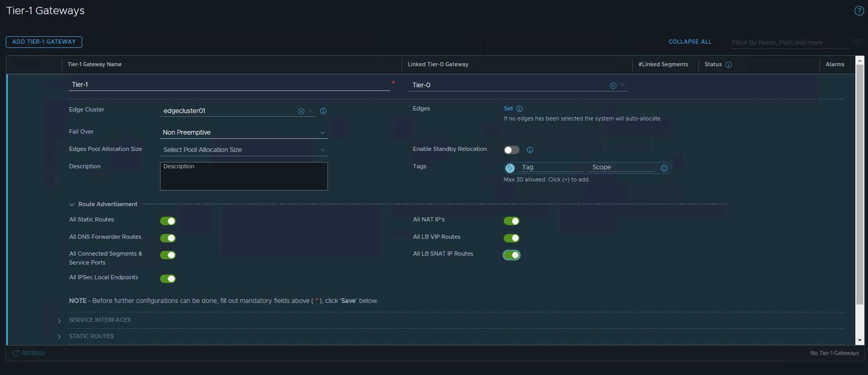Screen dimensions: 868x375
Task: Expand the Service Interfaces section
Action: [x=59, y=320]
